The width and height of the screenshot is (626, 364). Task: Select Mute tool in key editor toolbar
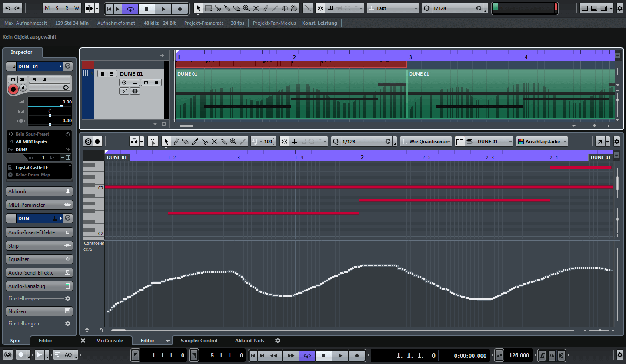[214, 142]
